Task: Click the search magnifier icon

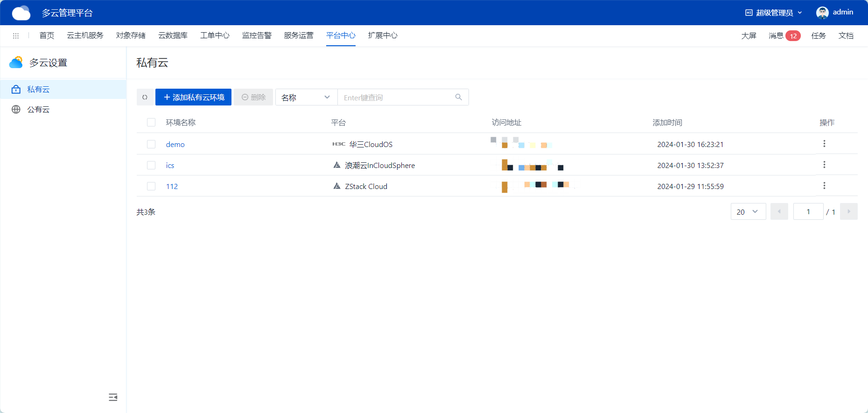Action: coord(458,97)
